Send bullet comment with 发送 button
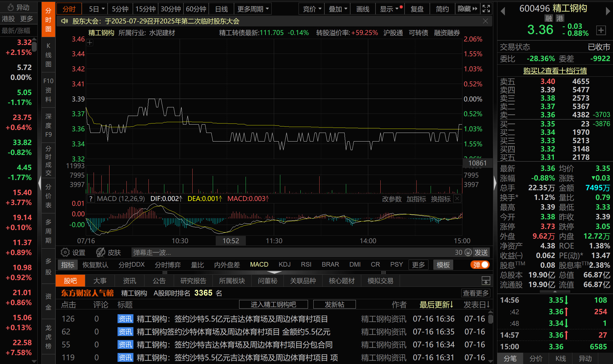 [481, 252]
